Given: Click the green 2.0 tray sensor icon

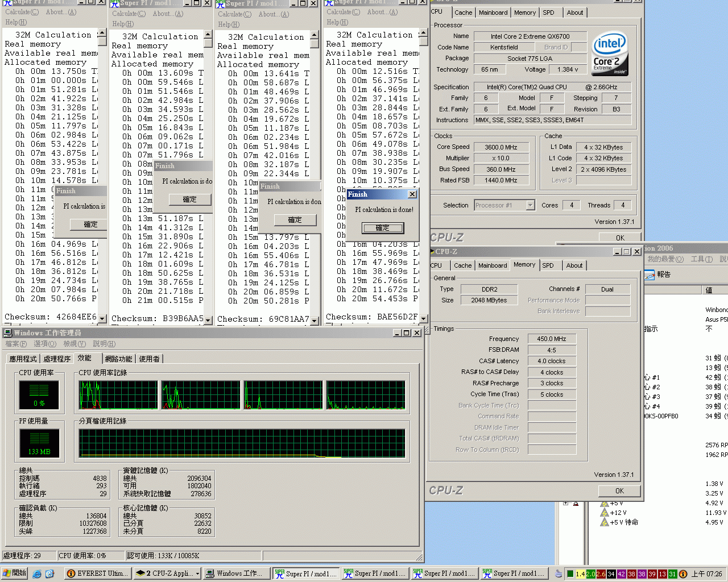Looking at the screenshot, I should click(591, 574).
